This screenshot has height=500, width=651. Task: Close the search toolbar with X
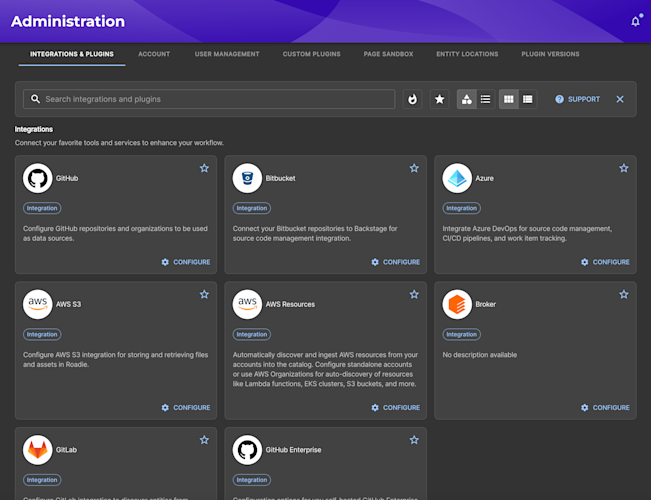click(620, 99)
